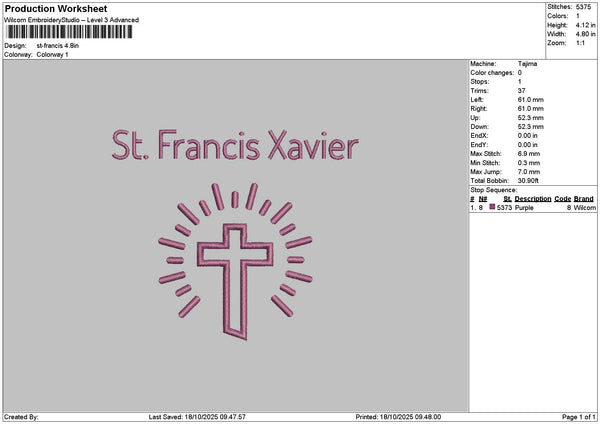
Task: Click the Code column header
Action: pyautogui.click(x=562, y=198)
